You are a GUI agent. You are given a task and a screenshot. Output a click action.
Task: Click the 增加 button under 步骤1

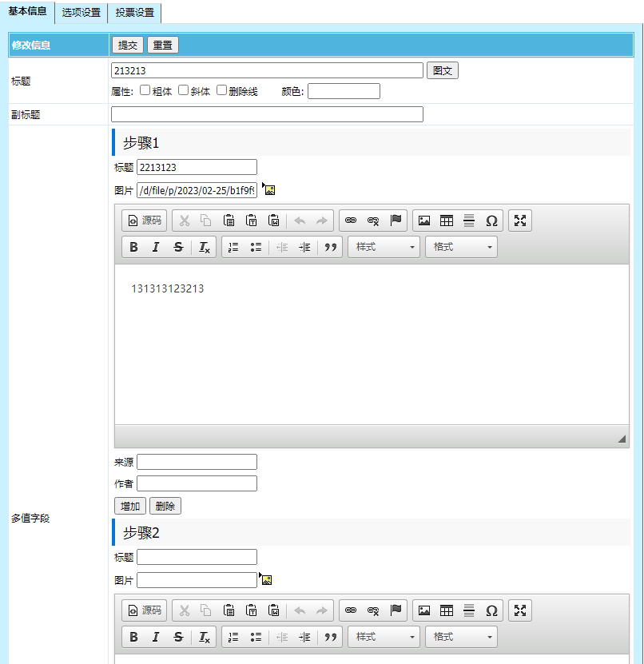pyautogui.click(x=129, y=506)
